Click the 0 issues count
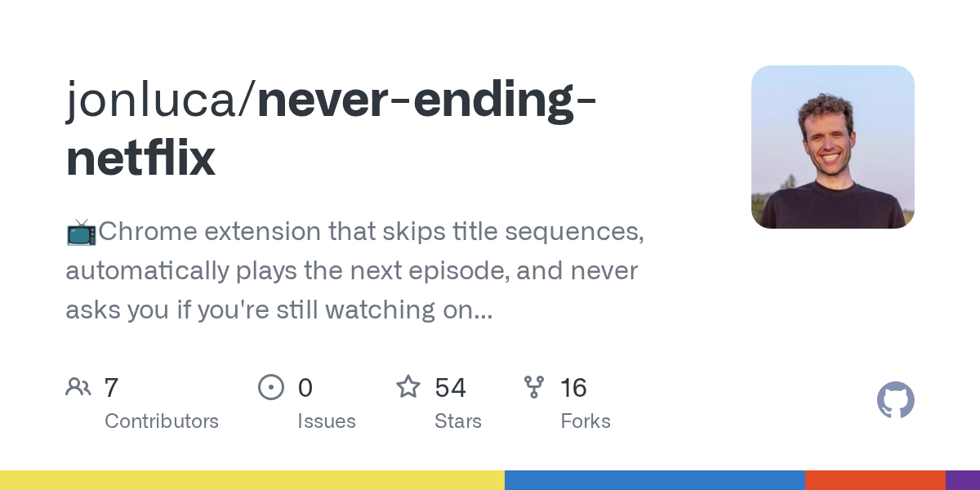Screen dimensions: 980x490 pos(305,387)
